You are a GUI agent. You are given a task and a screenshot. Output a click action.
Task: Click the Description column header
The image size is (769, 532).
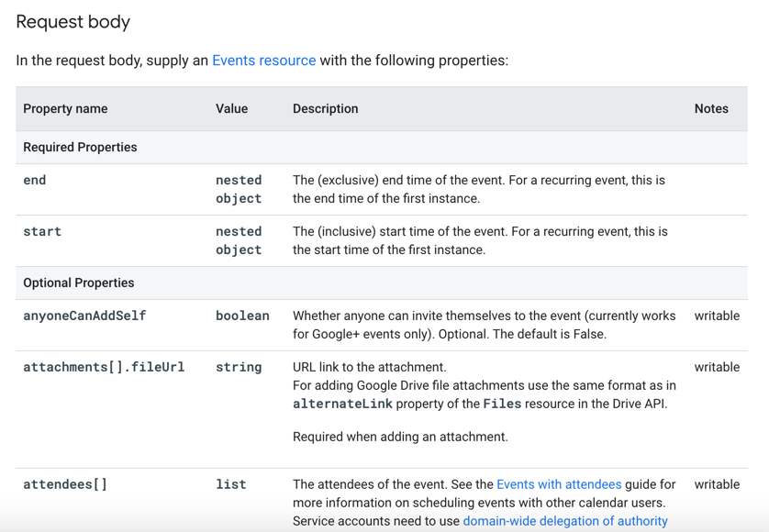[325, 108]
